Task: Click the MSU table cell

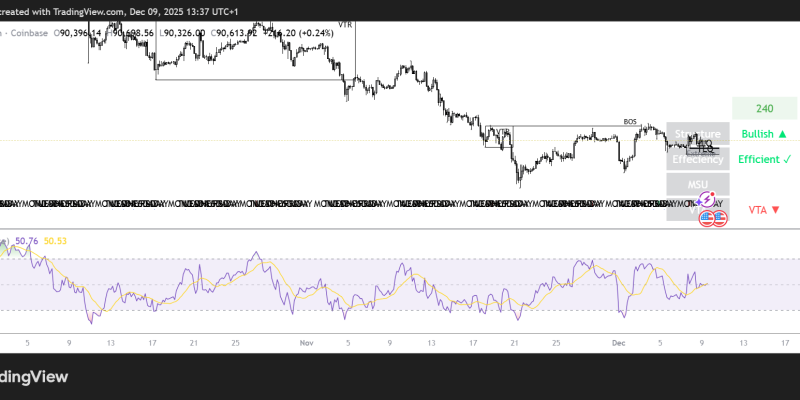Action: (x=697, y=185)
